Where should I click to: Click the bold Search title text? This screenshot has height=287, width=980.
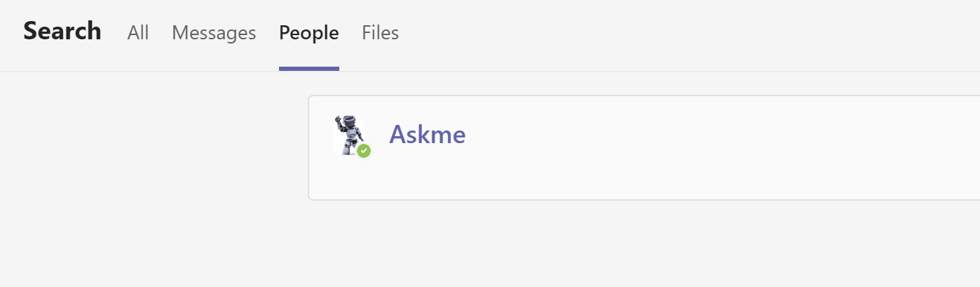tap(62, 31)
